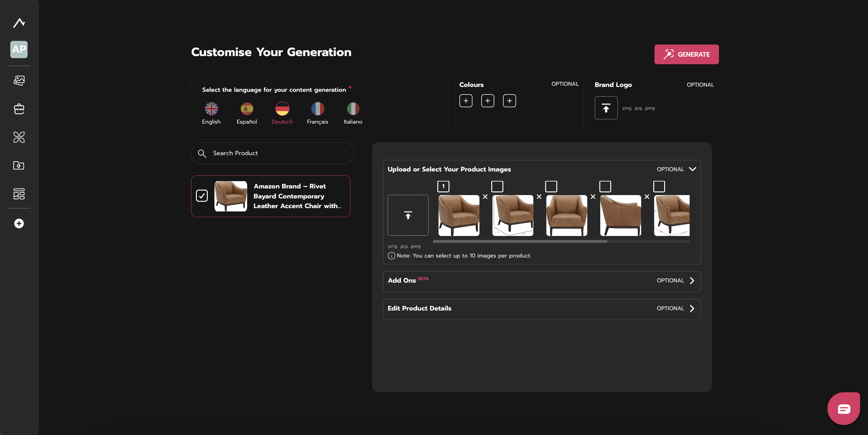The width and height of the screenshot is (868, 435).
Task: Click the layout templates sidebar icon
Action: coord(19,194)
